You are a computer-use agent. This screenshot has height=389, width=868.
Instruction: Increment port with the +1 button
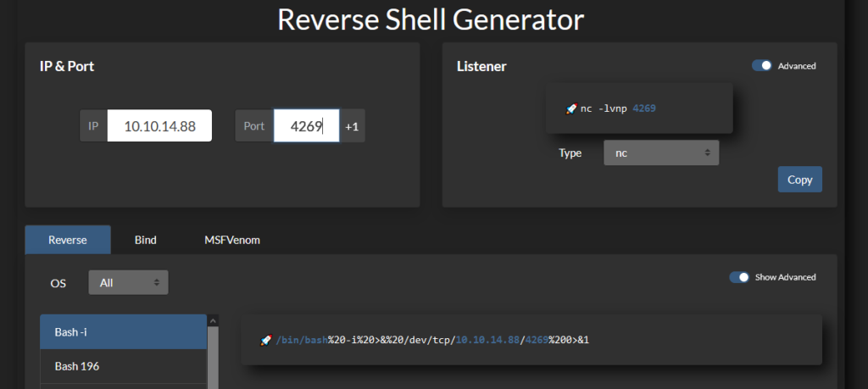pyautogui.click(x=352, y=126)
